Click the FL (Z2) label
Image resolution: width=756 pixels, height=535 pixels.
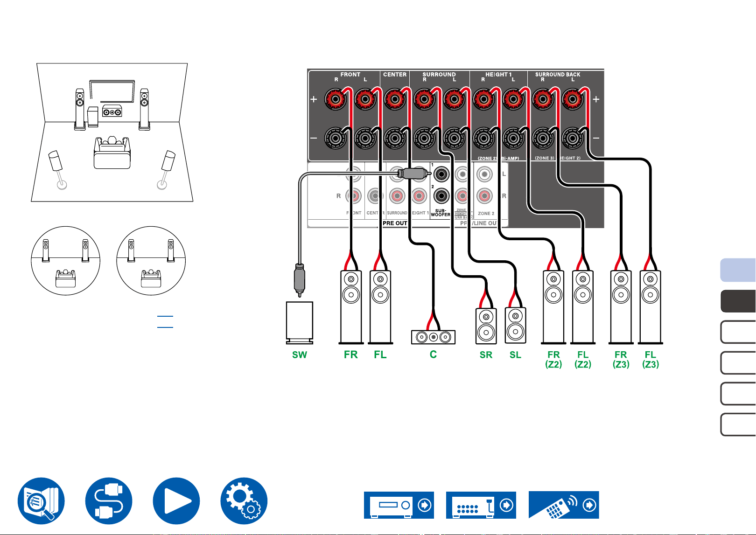(583, 360)
